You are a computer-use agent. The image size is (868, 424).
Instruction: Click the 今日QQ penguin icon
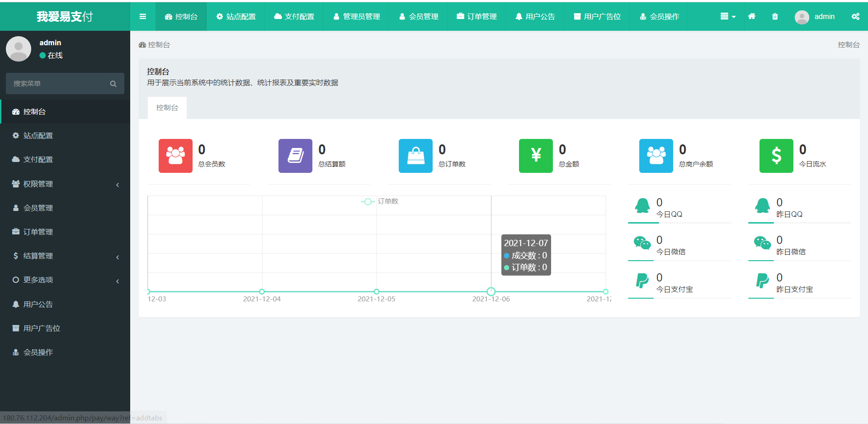point(642,206)
